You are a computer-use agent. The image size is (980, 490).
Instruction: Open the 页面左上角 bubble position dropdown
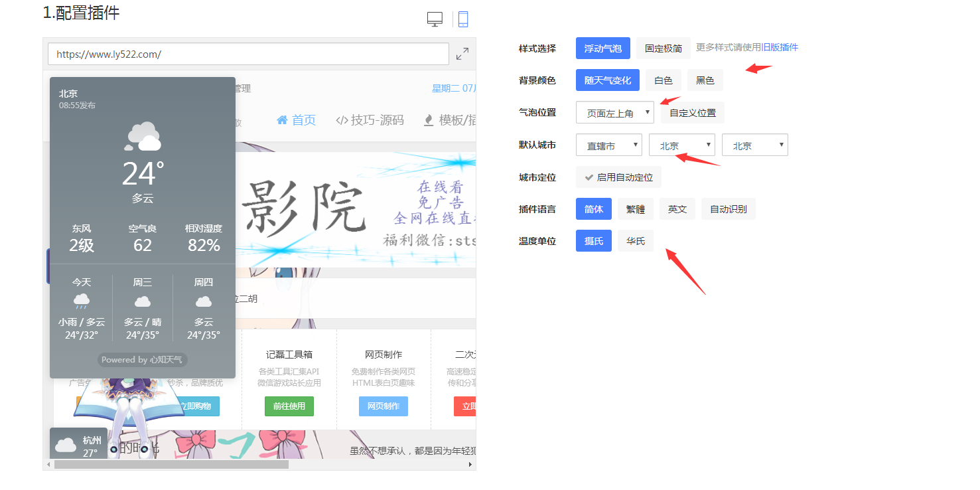[x=614, y=113]
